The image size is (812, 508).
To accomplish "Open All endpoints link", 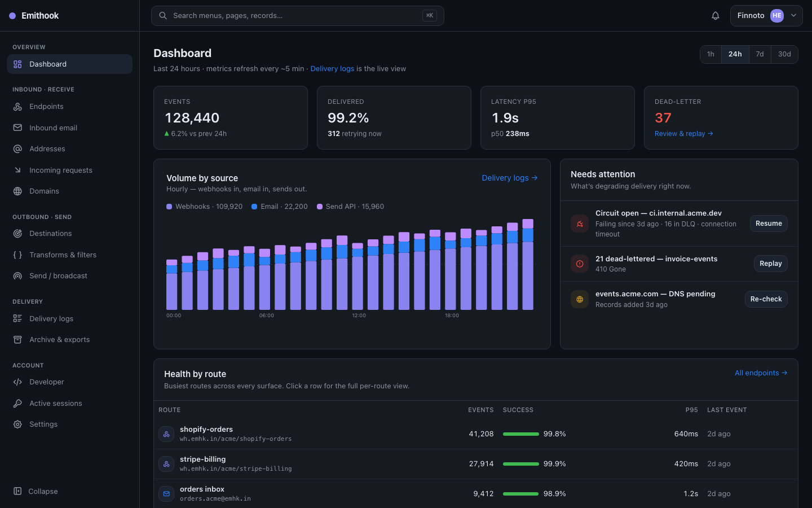I will 761,373.
